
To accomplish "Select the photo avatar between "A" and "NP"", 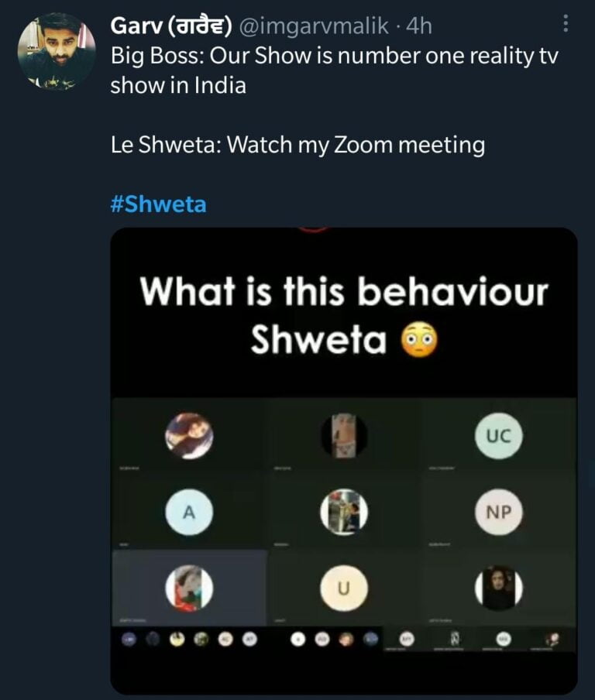I will point(344,513).
